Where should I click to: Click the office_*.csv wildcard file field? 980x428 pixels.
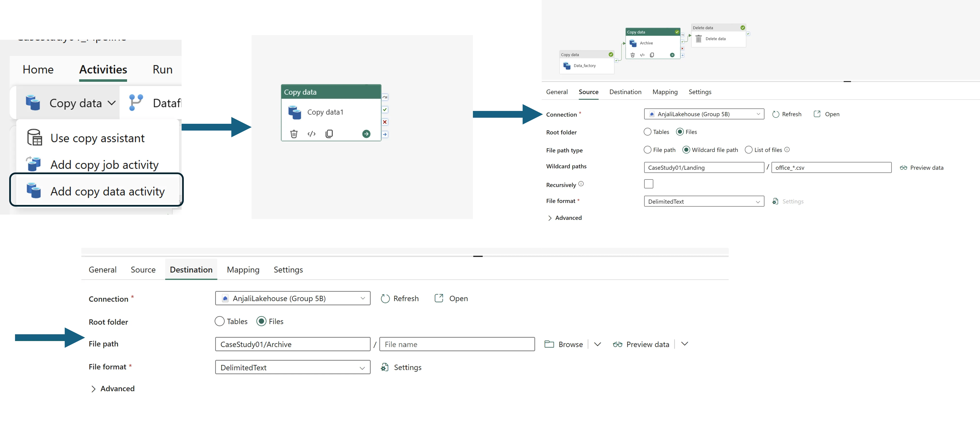click(x=831, y=167)
